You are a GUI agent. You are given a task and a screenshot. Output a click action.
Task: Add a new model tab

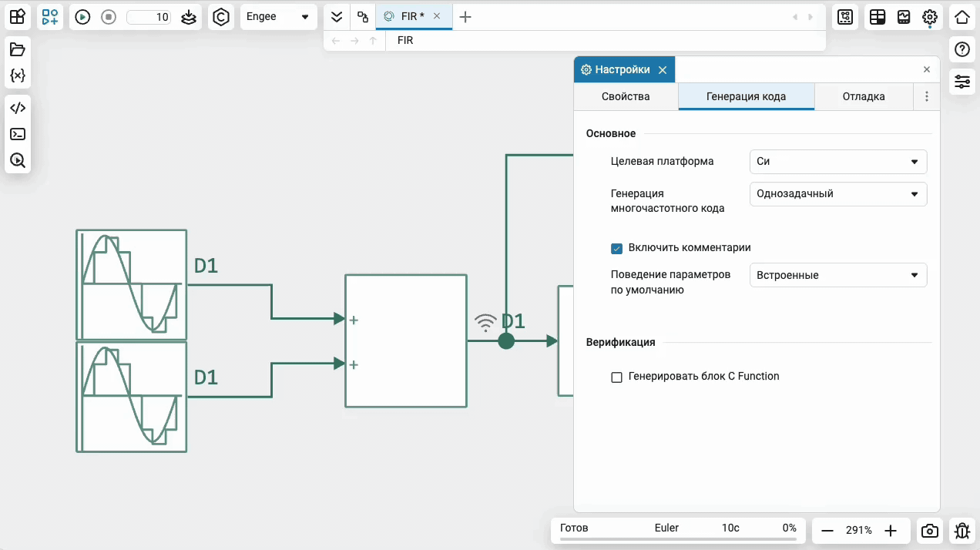coord(465,17)
